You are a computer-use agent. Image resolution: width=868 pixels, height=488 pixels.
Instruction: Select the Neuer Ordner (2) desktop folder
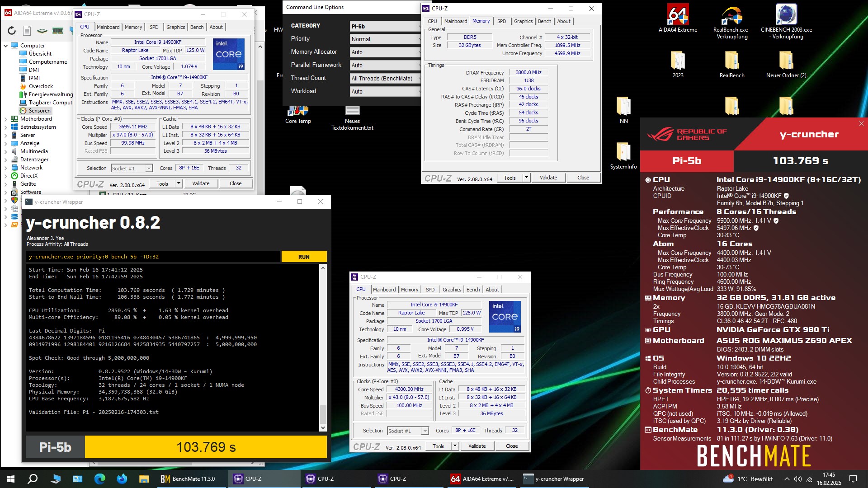[786, 64]
